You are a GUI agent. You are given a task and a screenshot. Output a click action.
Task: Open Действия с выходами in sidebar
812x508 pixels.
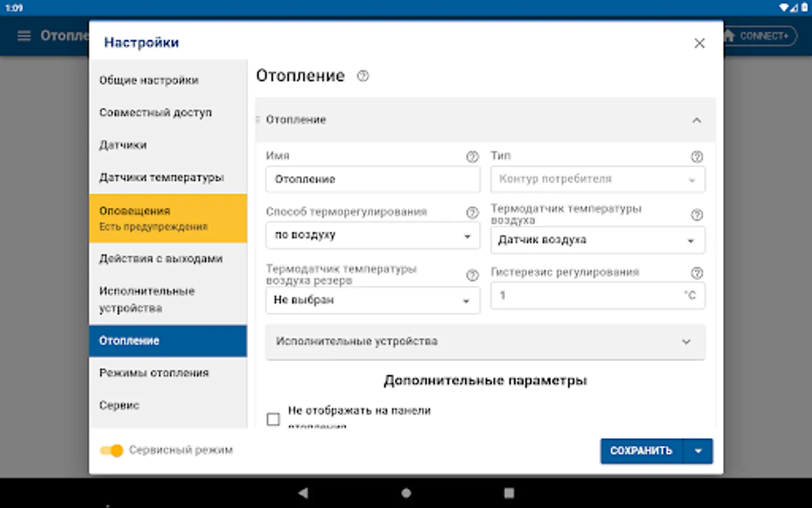tap(168, 259)
